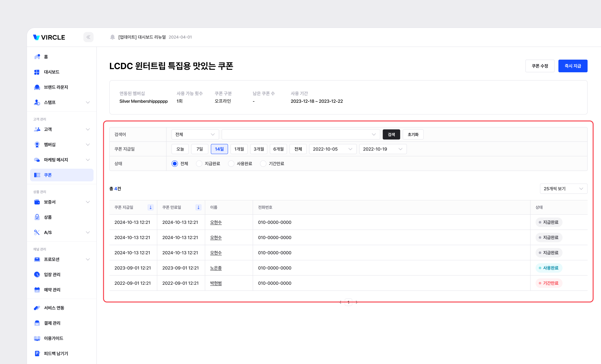Image resolution: width=601 pixels, height=364 pixels.
Task: Open 대시보드 in the sidebar menu
Action: point(52,72)
